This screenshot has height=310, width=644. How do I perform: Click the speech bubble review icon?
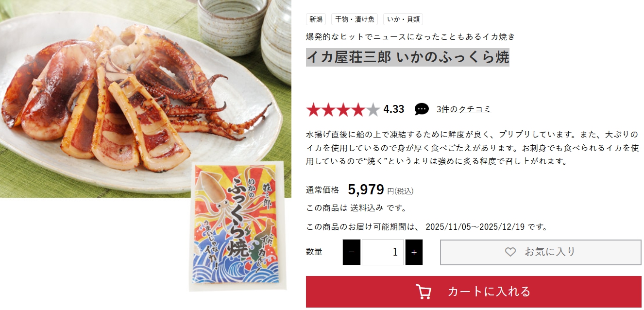tap(422, 109)
